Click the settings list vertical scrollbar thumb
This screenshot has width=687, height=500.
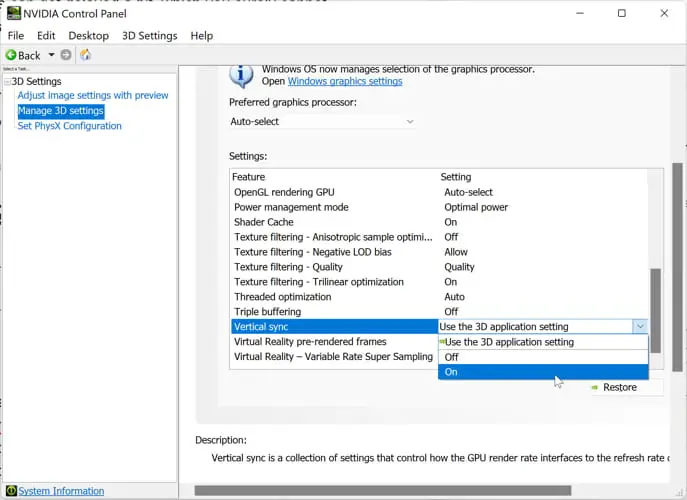click(x=655, y=311)
